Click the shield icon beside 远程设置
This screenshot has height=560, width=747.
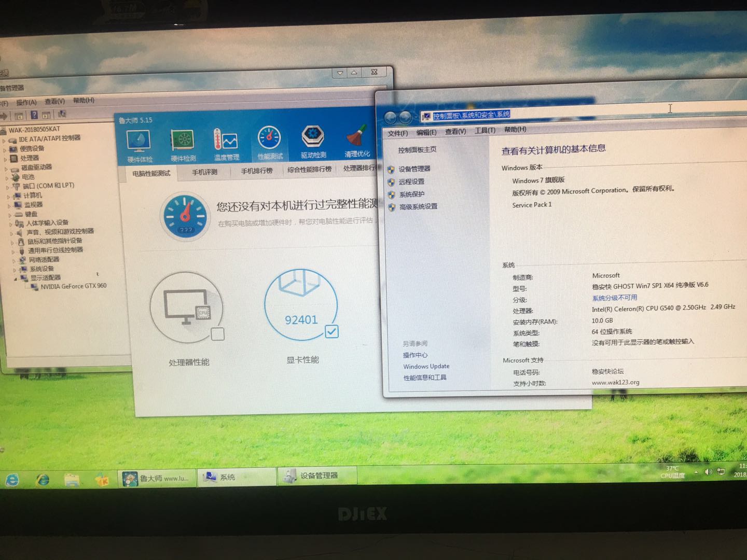click(391, 182)
